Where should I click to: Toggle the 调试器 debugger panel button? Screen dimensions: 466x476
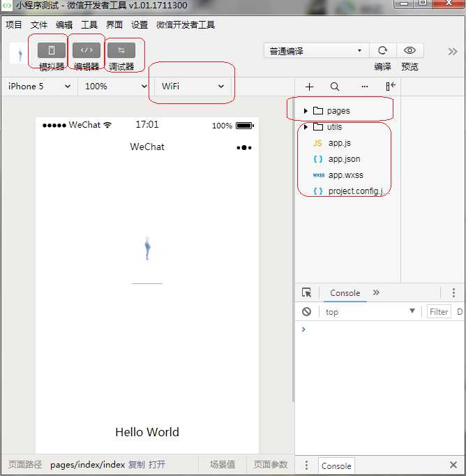click(121, 50)
